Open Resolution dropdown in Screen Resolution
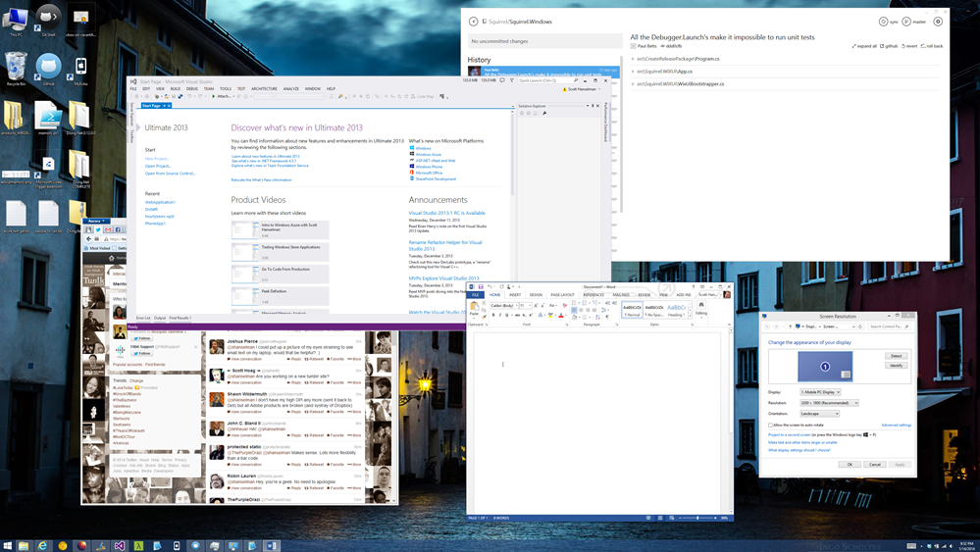The image size is (980, 552). pos(829,403)
